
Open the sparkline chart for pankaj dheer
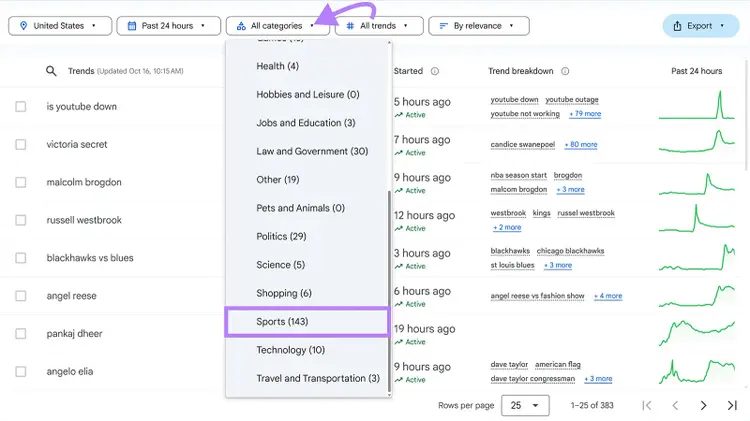pyautogui.click(x=697, y=332)
